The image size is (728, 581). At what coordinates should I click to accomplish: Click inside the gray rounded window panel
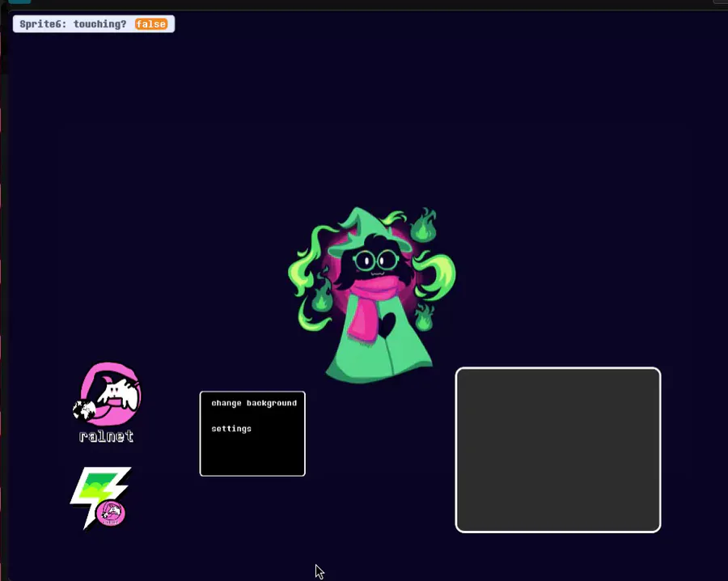coord(558,450)
